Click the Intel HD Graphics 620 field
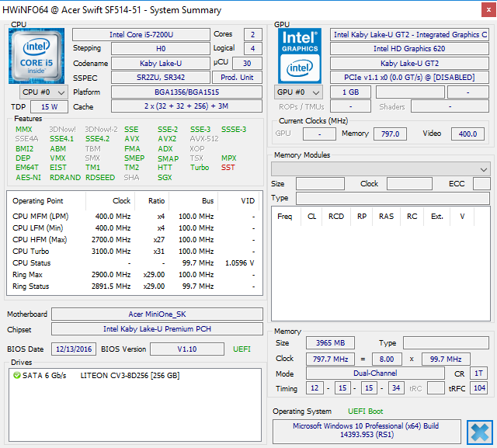This screenshot has width=497, height=448. coord(408,49)
